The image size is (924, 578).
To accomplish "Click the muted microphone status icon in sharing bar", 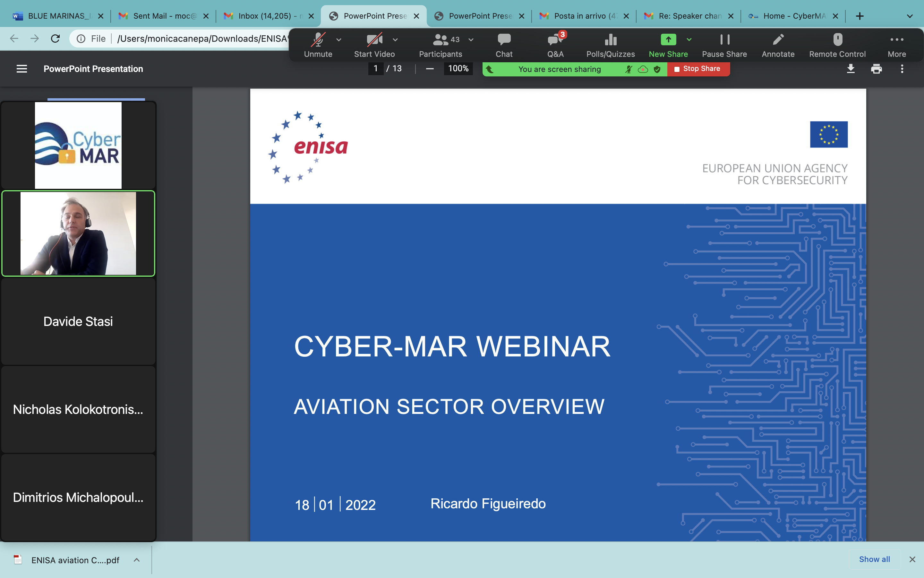I will coord(629,69).
